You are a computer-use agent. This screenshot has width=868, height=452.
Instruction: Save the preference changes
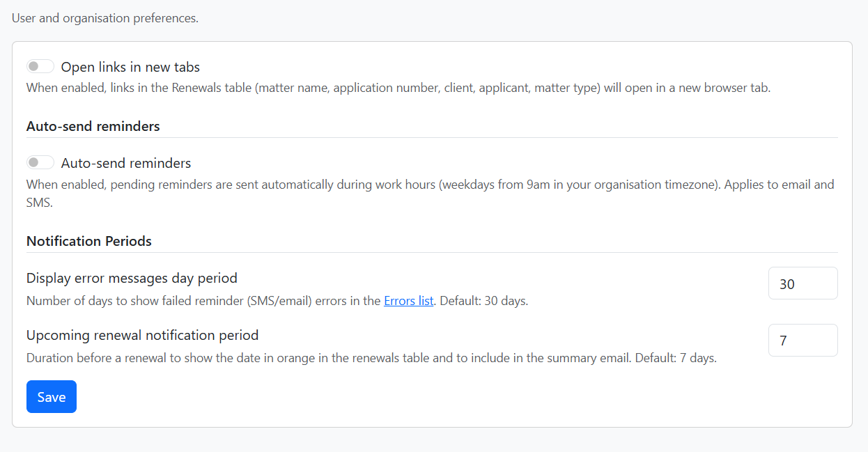tap(51, 396)
